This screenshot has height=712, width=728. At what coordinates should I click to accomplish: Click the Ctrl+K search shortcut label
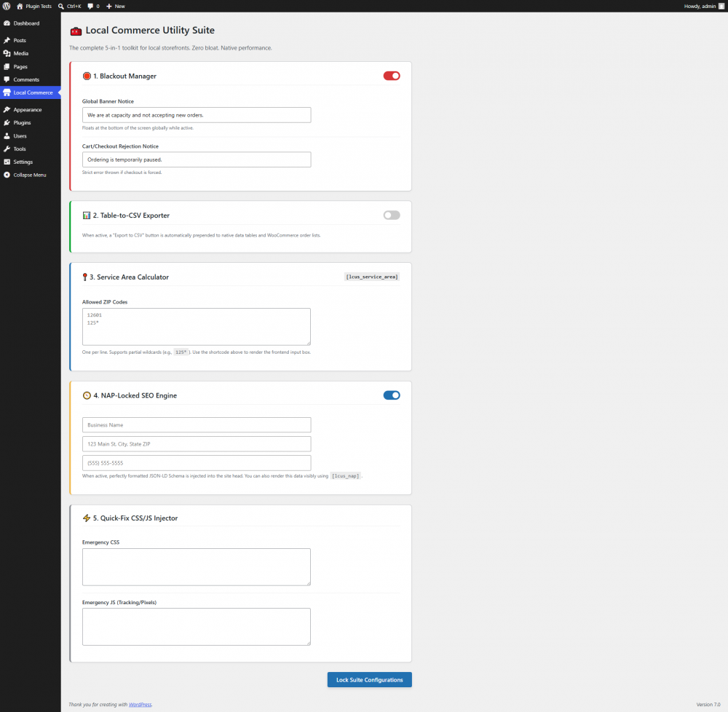74,6
